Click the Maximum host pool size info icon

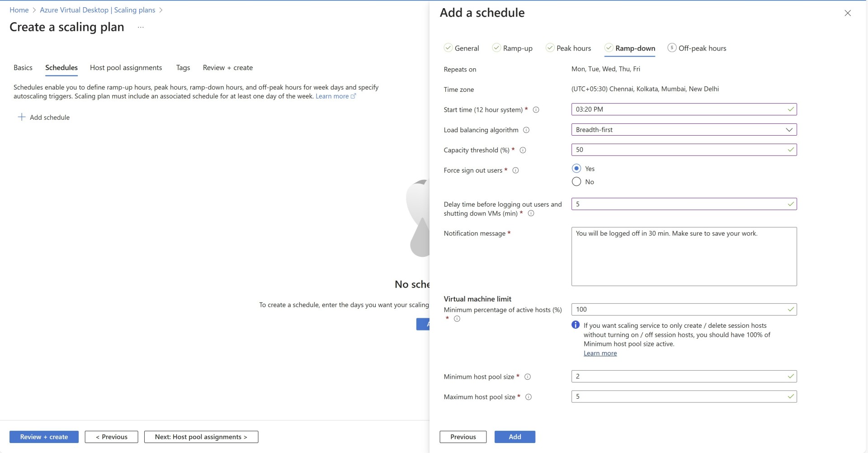click(528, 397)
